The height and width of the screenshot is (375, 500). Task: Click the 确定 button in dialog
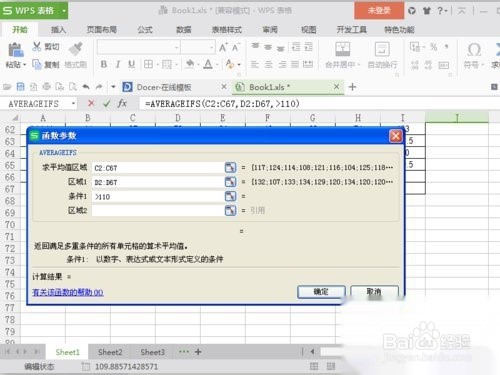(321, 292)
